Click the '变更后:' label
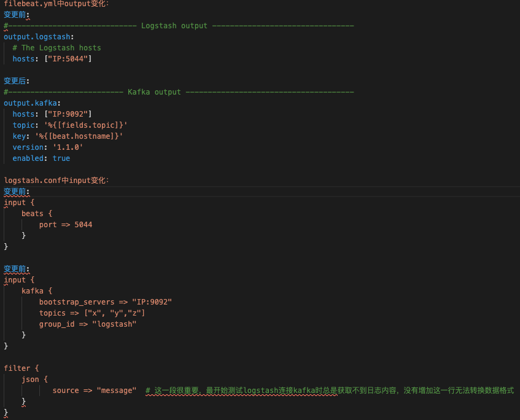The height and width of the screenshot is (420, 520). [17, 81]
